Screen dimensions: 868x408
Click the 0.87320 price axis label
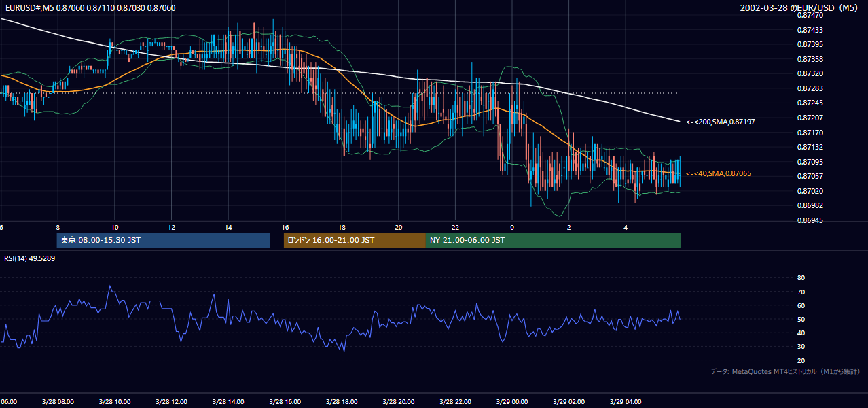pyautogui.click(x=809, y=73)
